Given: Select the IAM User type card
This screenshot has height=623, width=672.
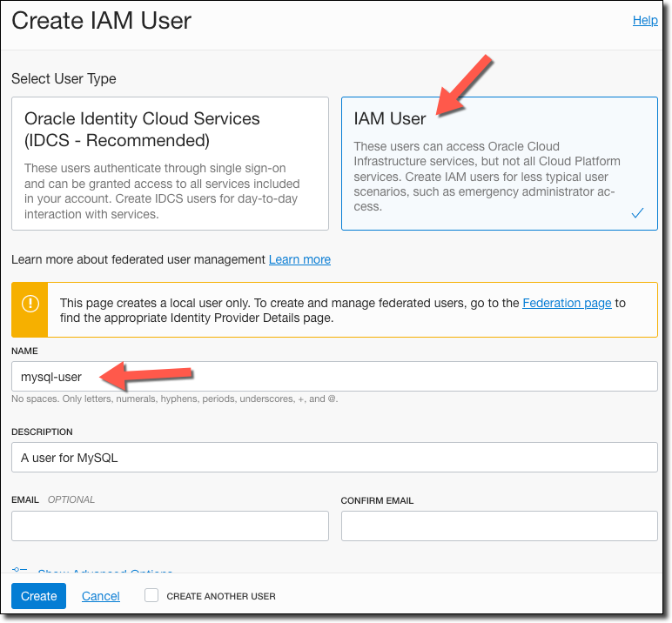Looking at the screenshot, I should point(500,164).
